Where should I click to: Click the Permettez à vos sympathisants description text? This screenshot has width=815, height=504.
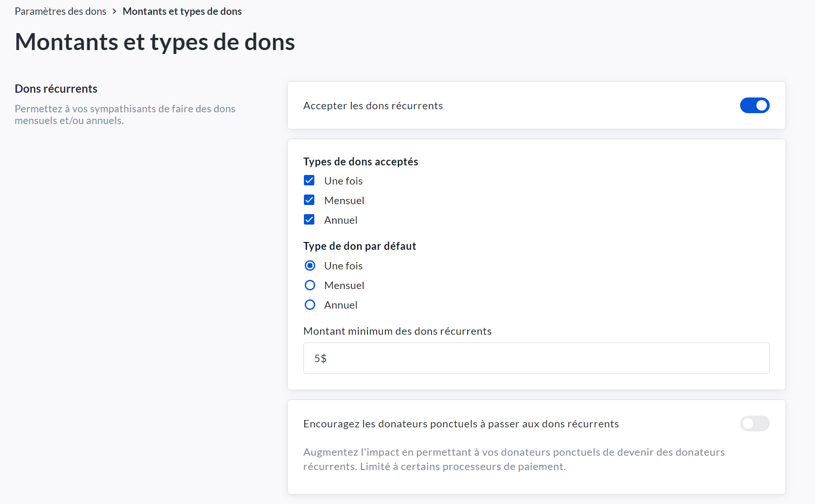pos(125,114)
